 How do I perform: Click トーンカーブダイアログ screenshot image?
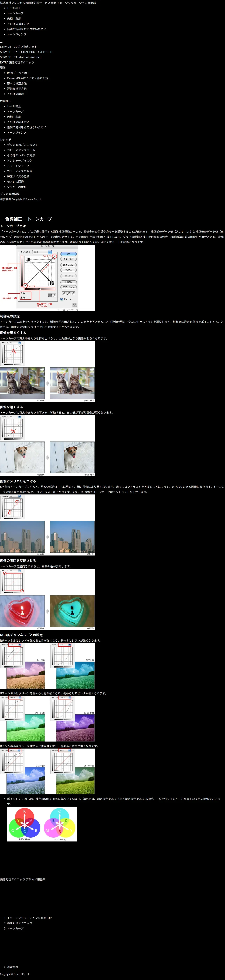[x=47, y=278]
